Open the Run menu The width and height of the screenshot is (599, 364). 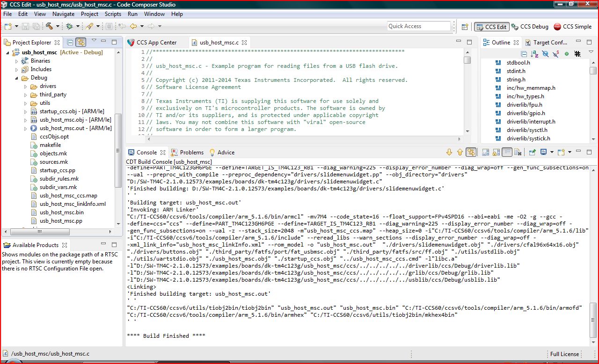point(132,14)
